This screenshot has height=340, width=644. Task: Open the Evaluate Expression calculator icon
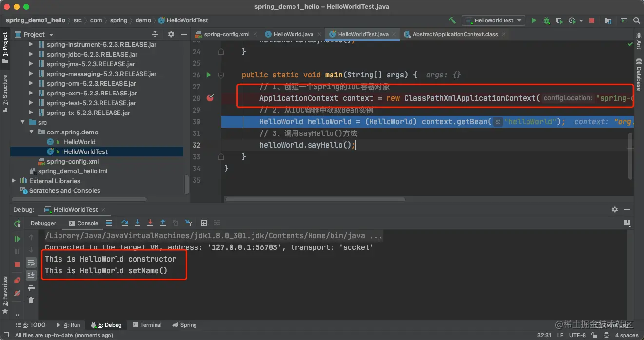[204, 223]
